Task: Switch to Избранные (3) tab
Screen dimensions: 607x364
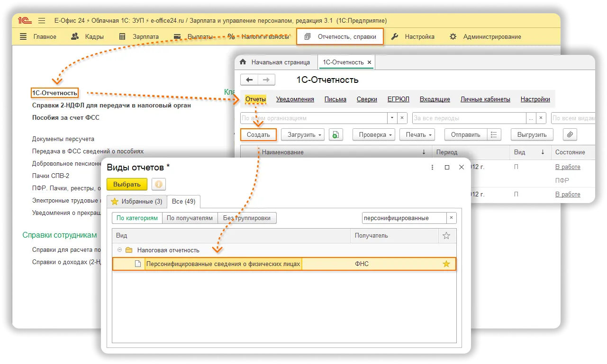Action: [137, 201]
